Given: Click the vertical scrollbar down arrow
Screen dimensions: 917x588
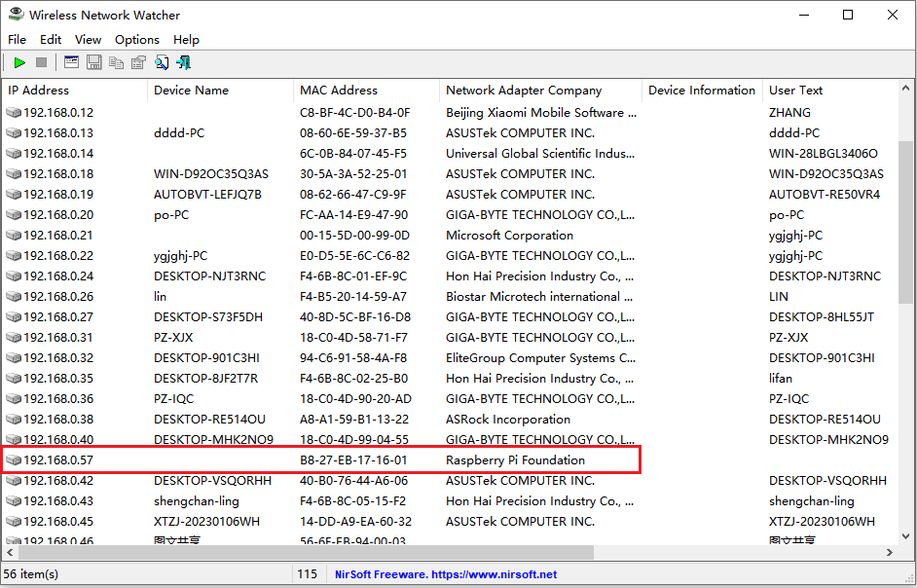Looking at the screenshot, I should pos(905,534).
